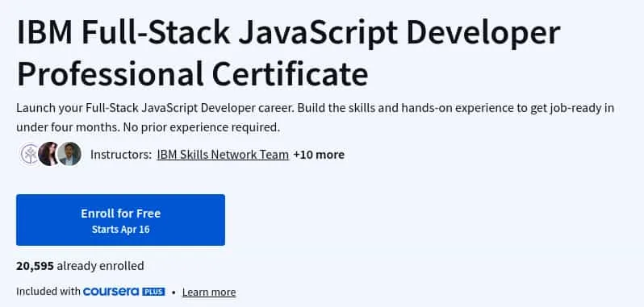The image size is (644, 307).
Task: Select the male instructor's avatar photo
Action: click(x=69, y=154)
